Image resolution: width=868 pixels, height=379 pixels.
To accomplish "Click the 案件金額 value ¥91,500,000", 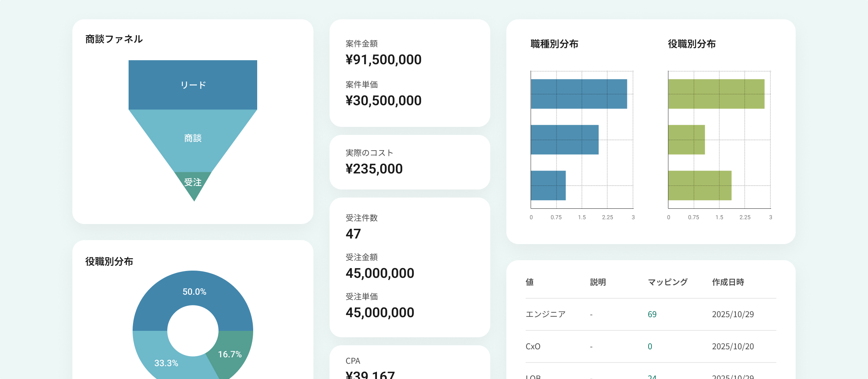I will click(x=383, y=60).
